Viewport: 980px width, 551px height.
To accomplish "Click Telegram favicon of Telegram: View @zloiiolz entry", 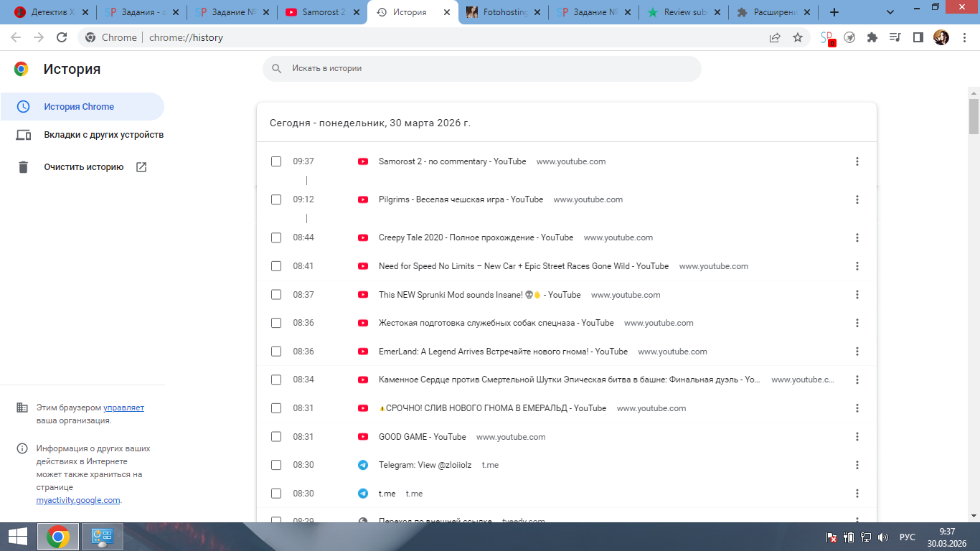I will point(363,465).
